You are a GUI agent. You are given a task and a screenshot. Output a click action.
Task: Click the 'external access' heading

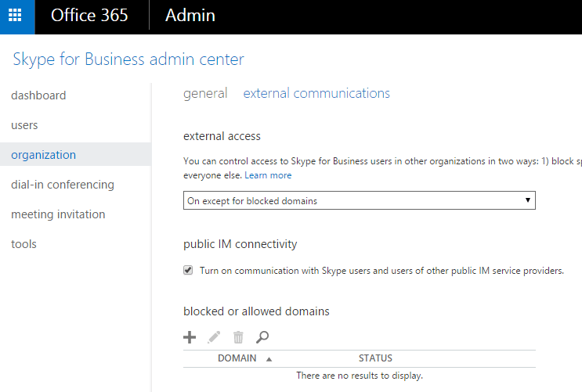pos(222,136)
